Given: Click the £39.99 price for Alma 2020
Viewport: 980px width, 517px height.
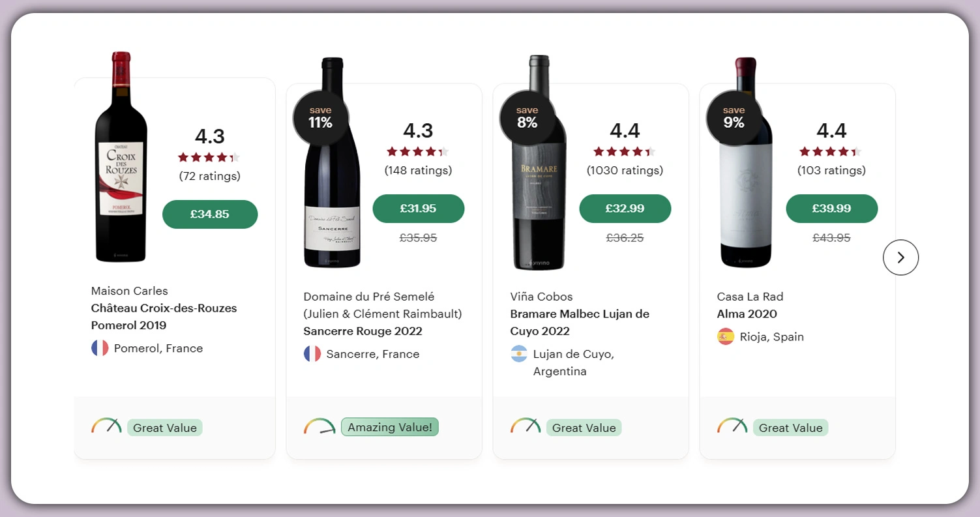Looking at the screenshot, I should click(x=831, y=209).
